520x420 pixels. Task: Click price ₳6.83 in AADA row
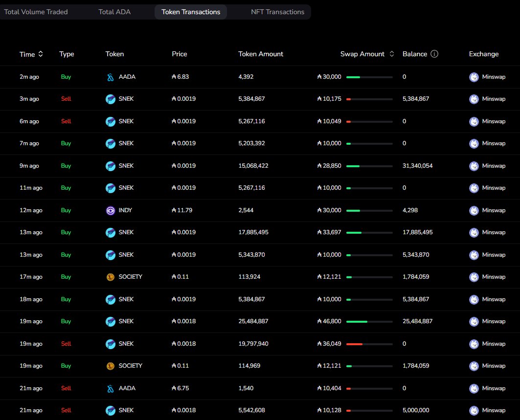[180, 77]
